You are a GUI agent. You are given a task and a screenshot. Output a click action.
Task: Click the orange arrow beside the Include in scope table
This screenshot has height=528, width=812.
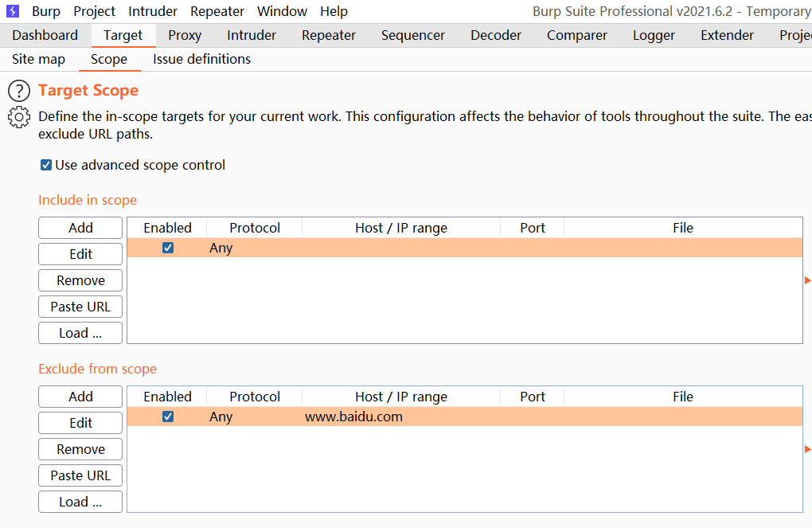[x=807, y=280]
